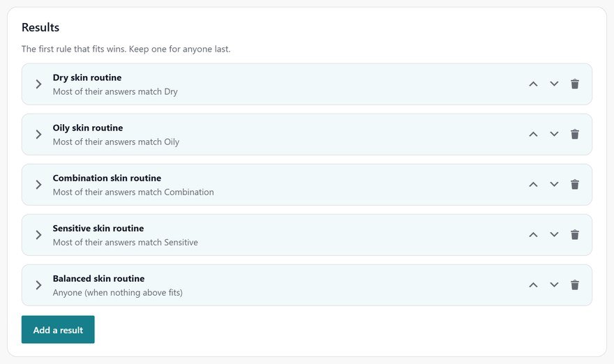Click 'The first rule that fits wins' hint
The height and width of the screenshot is (364, 614).
(x=126, y=49)
